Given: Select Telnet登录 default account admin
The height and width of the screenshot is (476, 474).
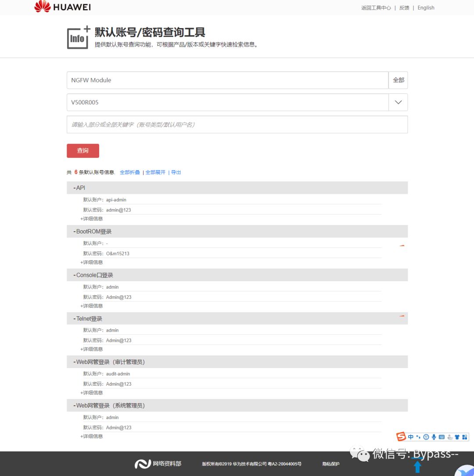Looking at the screenshot, I should tap(112, 330).
